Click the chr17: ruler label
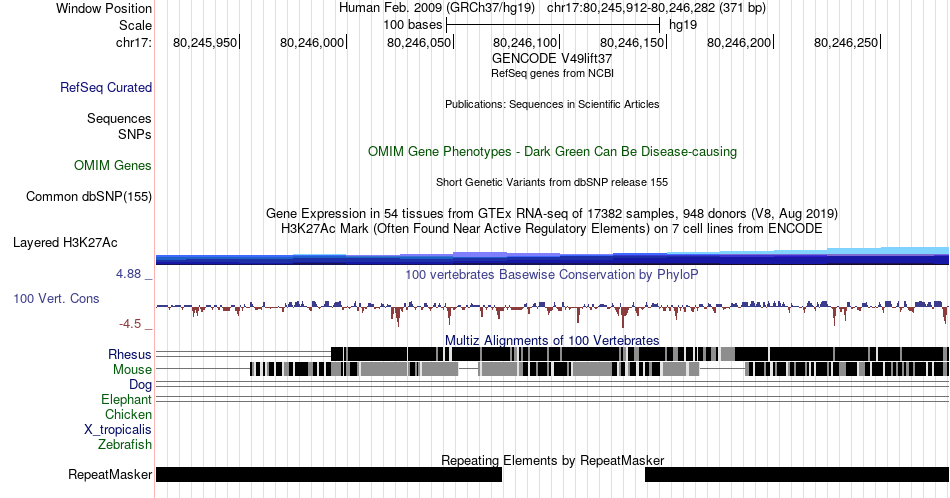The width and height of the screenshot is (950, 498). tap(134, 42)
